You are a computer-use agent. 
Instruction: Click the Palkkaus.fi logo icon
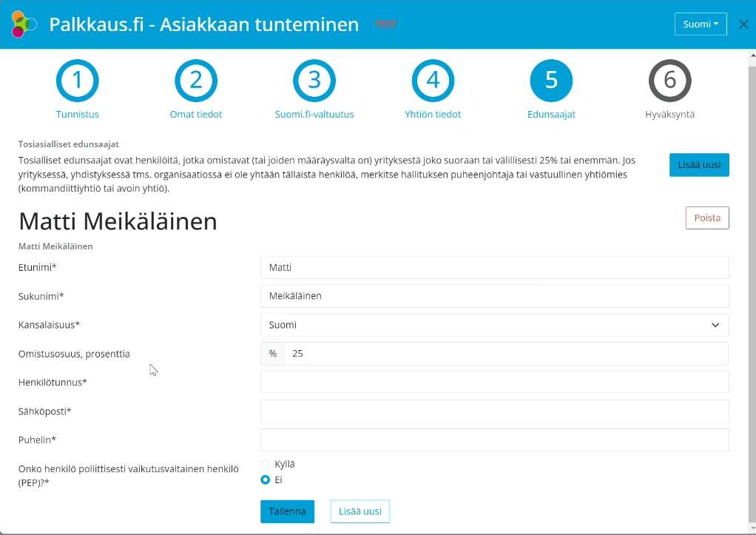point(24,24)
